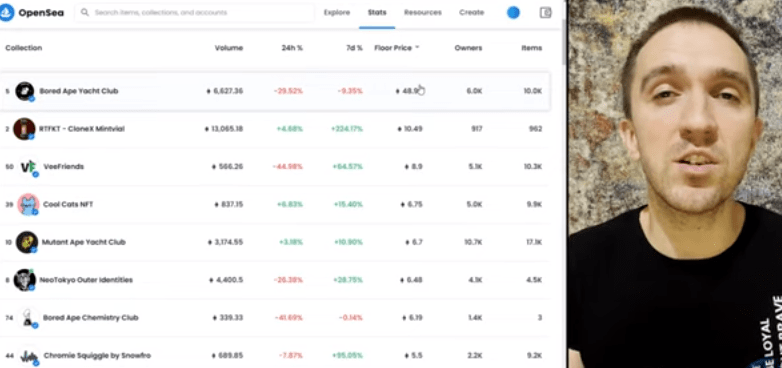Open Bored Ape Yacht Club collection avatar
The height and width of the screenshot is (368, 782).
pos(24,91)
